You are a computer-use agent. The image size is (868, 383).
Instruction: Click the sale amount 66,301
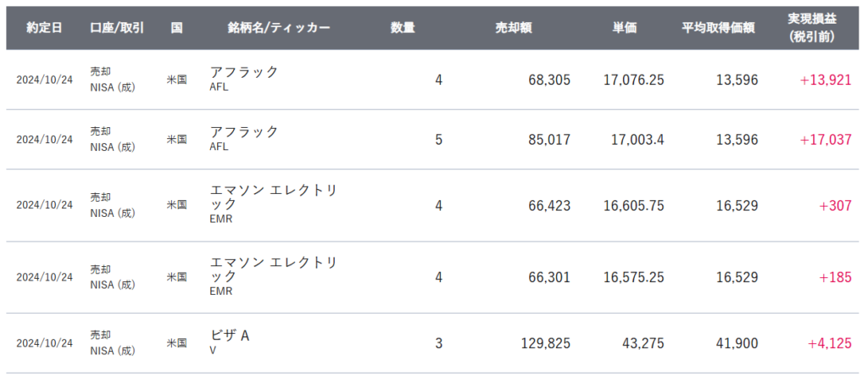tap(550, 277)
